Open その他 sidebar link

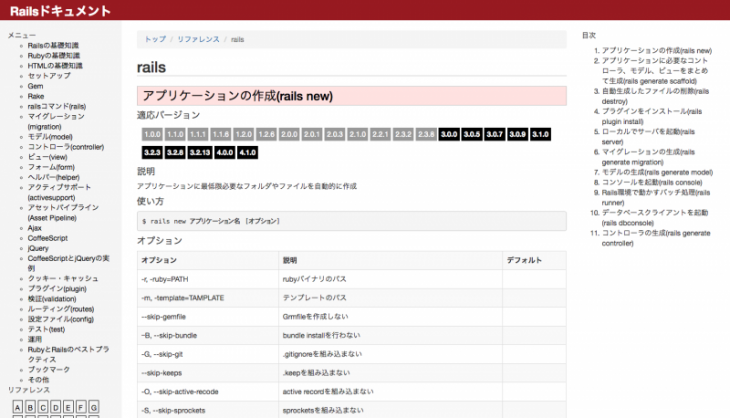(x=38, y=379)
